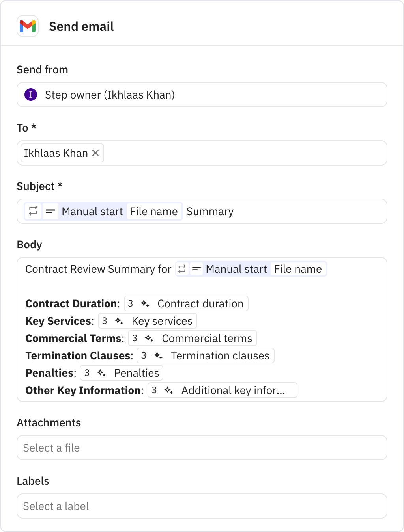Open the Attachments 'Select a file' dropdown
Viewport: 404px width, 532px height.
(202, 448)
